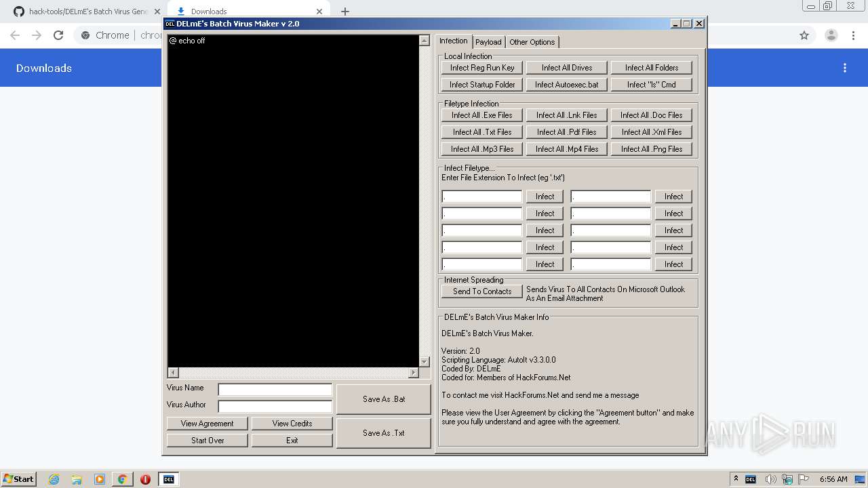The height and width of the screenshot is (488, 868).
Task: Click Start Over
Action: point(208,441)
